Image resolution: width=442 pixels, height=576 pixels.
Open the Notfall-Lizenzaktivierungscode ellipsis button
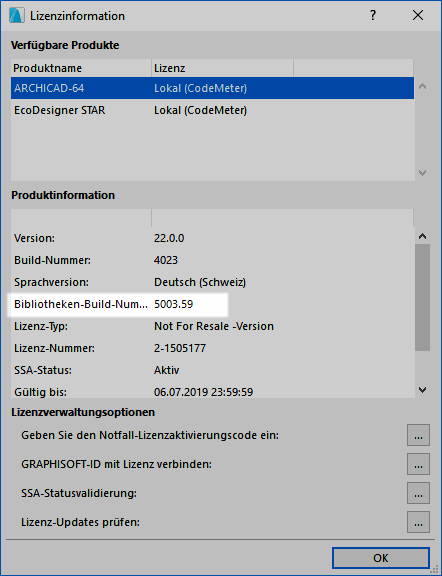[418, 435]
